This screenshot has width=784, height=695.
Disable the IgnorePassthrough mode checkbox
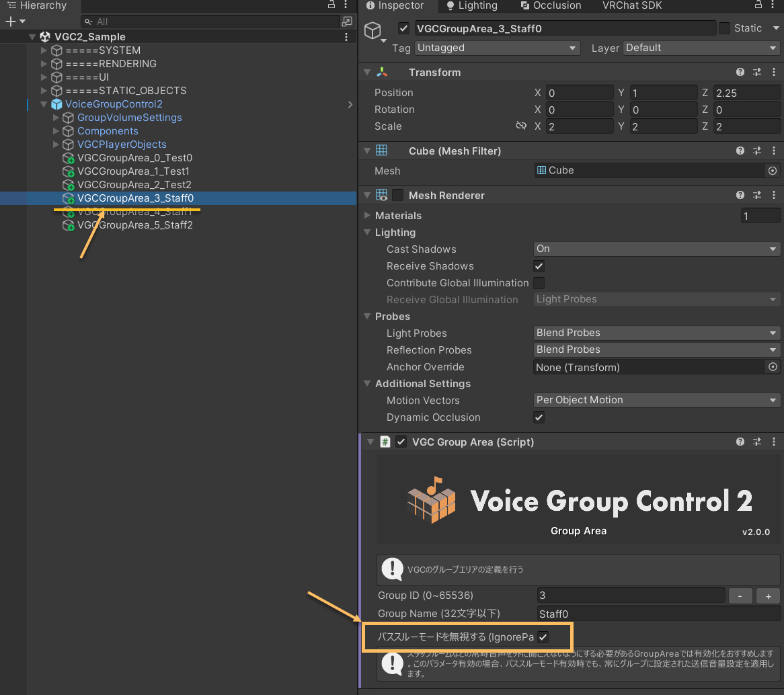[x=543, y=637]
